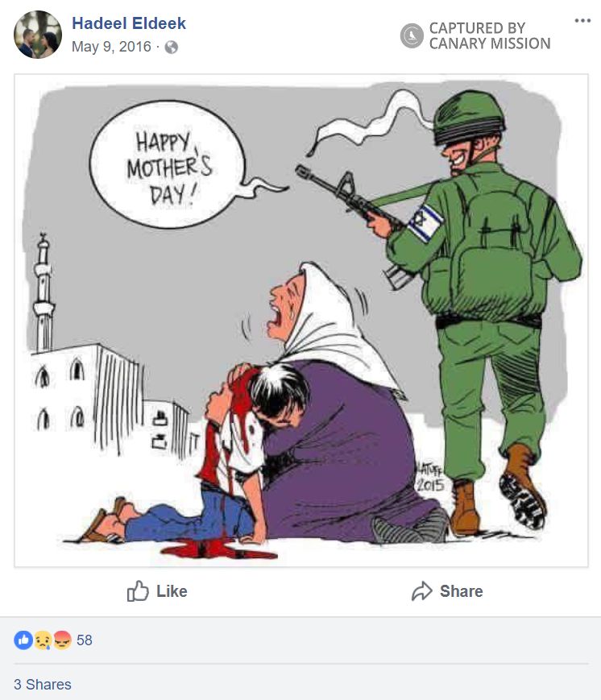Viewport: 601px width, 700px height.
Task: Open the posted cartoon image
Action: click(301, 321)
